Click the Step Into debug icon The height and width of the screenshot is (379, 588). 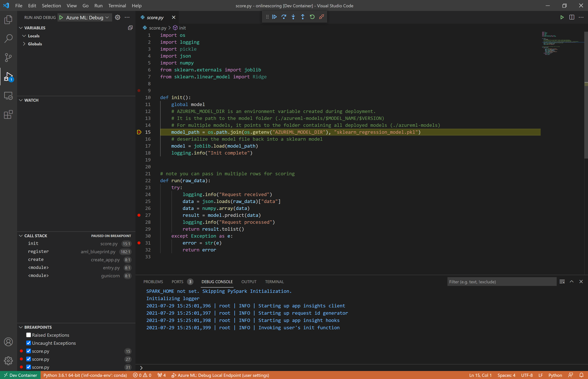[x=293, y=17]
